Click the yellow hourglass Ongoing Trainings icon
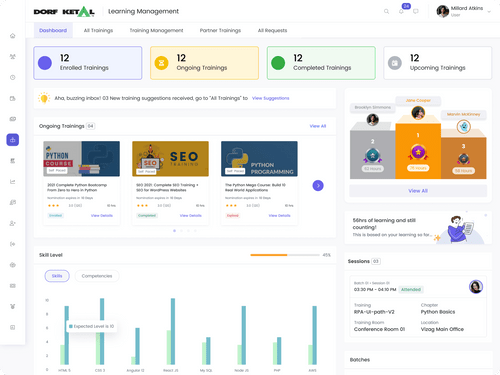This screenshot has height=375, width=500. point(161,63)
